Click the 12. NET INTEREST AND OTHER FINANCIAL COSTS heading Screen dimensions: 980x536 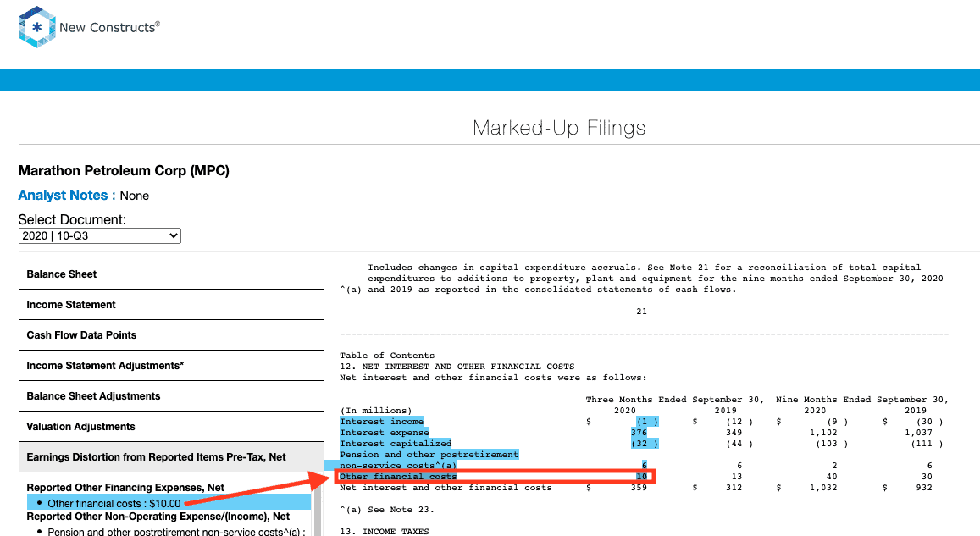point(457,367)
